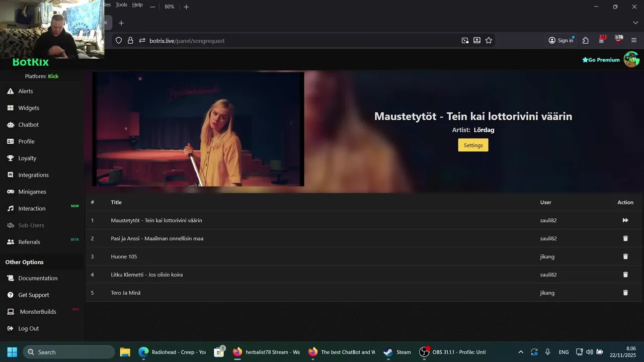Click the Title column header
Viewport: 644px width, 362px height.
[x=116, y=202]
